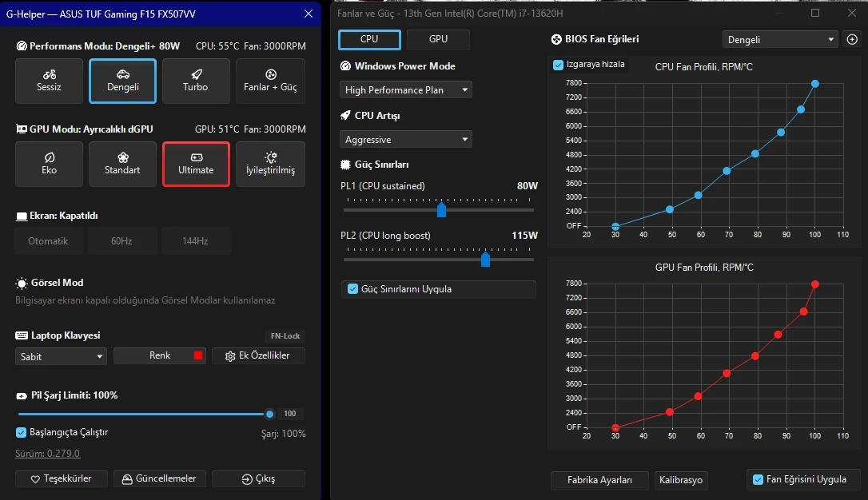Click CPU fan curve point at 70°C

pos(727,171)
